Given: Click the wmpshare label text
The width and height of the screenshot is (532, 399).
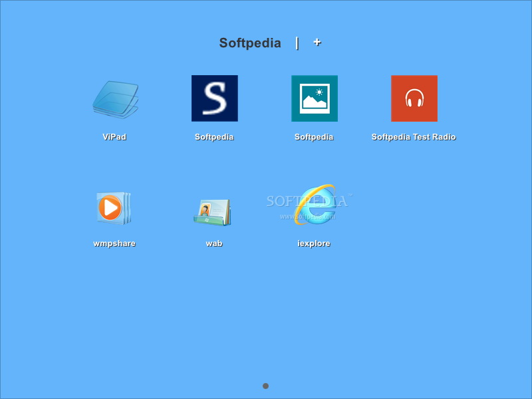Looking at the screenshot, I should coord(114,243).
